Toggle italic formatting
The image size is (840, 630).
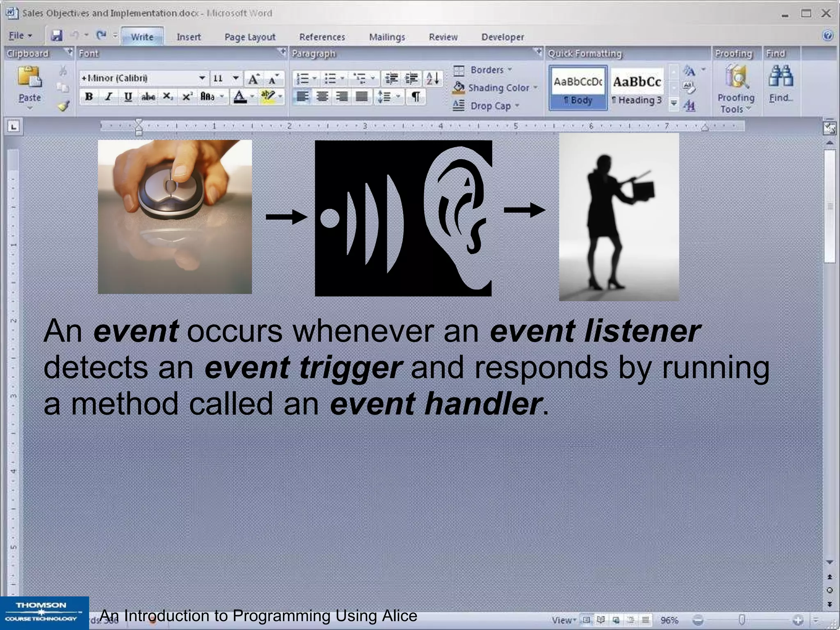[x=108, y=97]
